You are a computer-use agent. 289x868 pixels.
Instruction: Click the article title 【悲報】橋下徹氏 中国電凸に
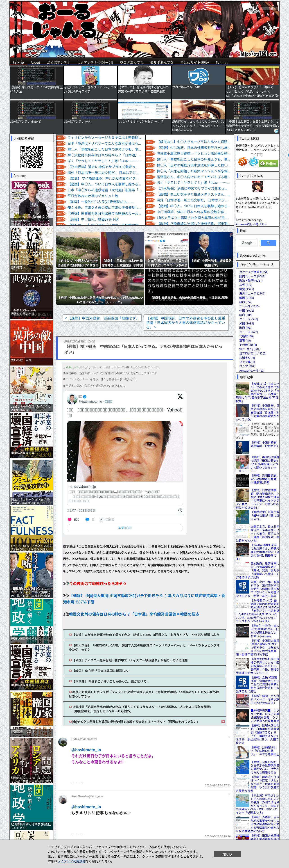(x=143, y=349)
